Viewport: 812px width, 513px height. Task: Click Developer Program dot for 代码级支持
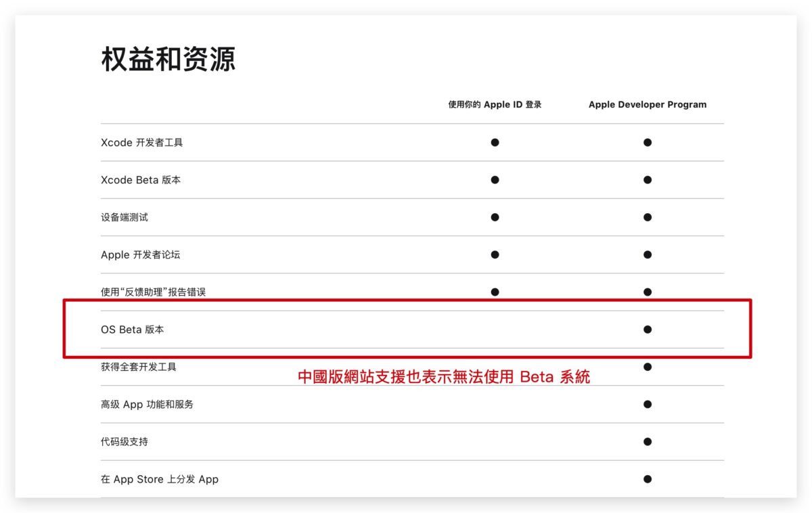tap(648, 442)
